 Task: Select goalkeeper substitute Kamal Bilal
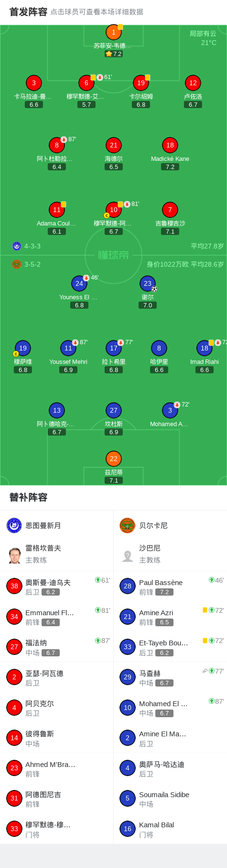tap(170, 829)
